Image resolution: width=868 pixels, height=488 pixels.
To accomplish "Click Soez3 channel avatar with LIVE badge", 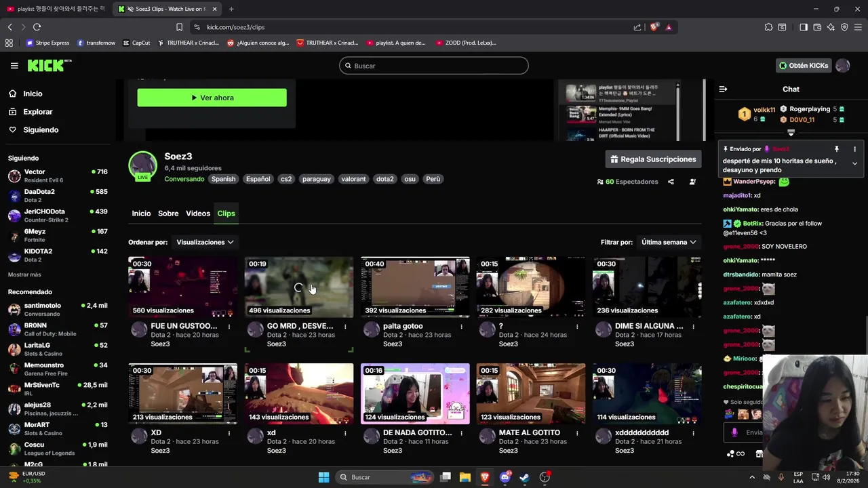I will click(142, 166).
